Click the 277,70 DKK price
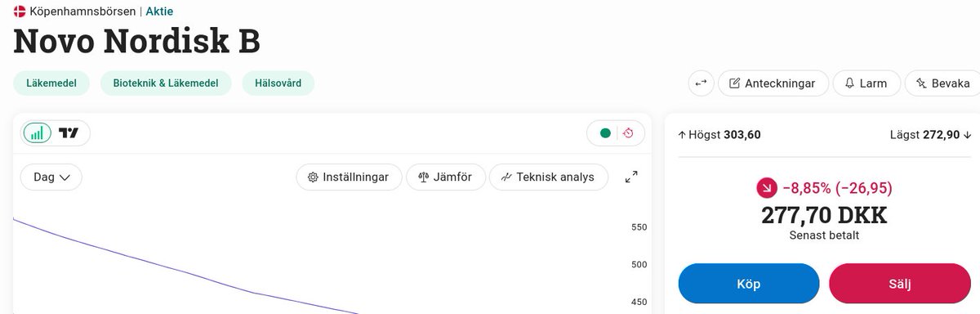The height and width of the screenshot is (314, 980). (x=824, y=215)
